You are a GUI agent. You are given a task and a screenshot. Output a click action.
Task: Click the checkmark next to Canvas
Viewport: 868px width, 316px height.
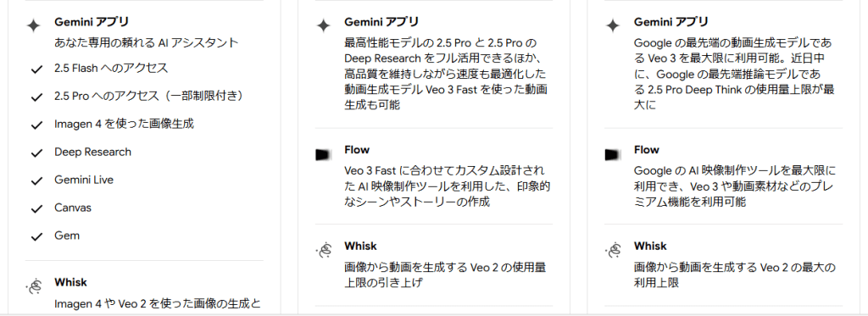coord(36,208)
